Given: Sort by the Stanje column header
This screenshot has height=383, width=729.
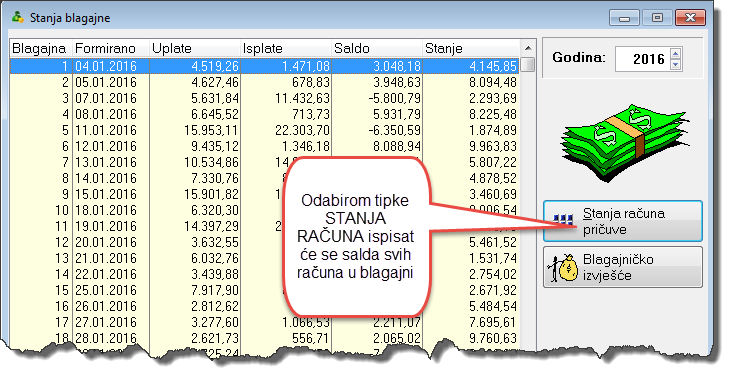Looking at the screenshot, I should point(471,48).
